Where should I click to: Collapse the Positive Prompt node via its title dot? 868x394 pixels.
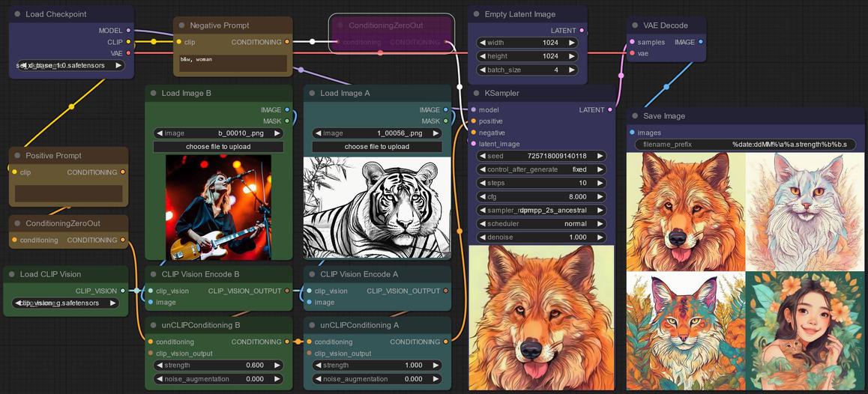17,156
